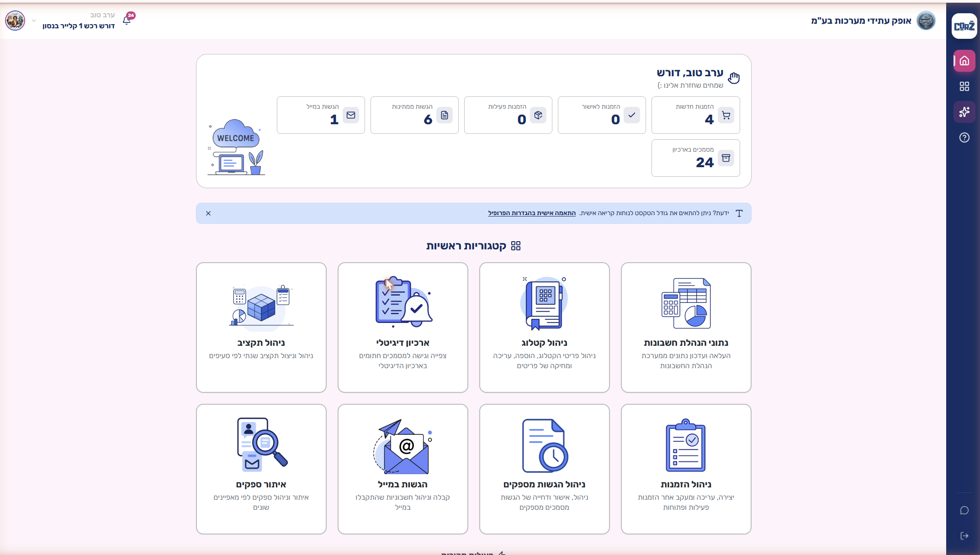Open the ניהול הזמנות category card

[686, 469]
